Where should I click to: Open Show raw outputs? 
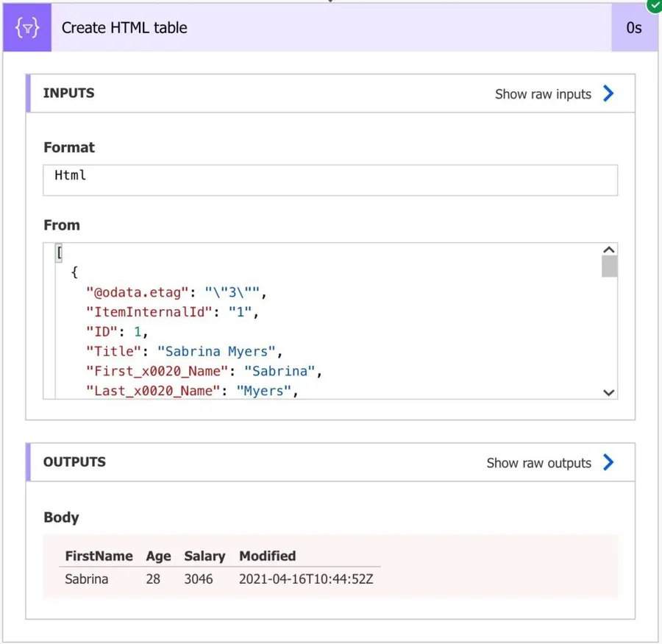pos(538,463)
